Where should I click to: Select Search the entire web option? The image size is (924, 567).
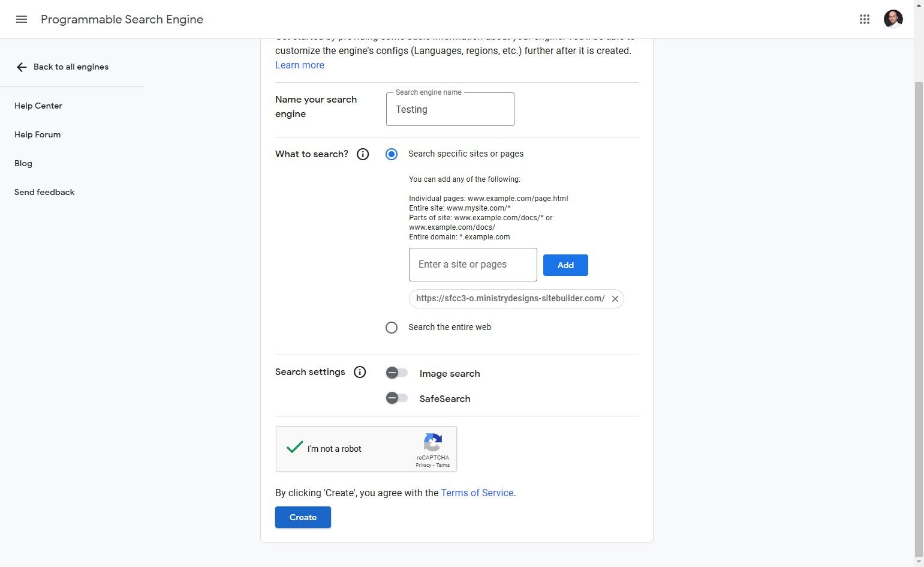[392, 328]
